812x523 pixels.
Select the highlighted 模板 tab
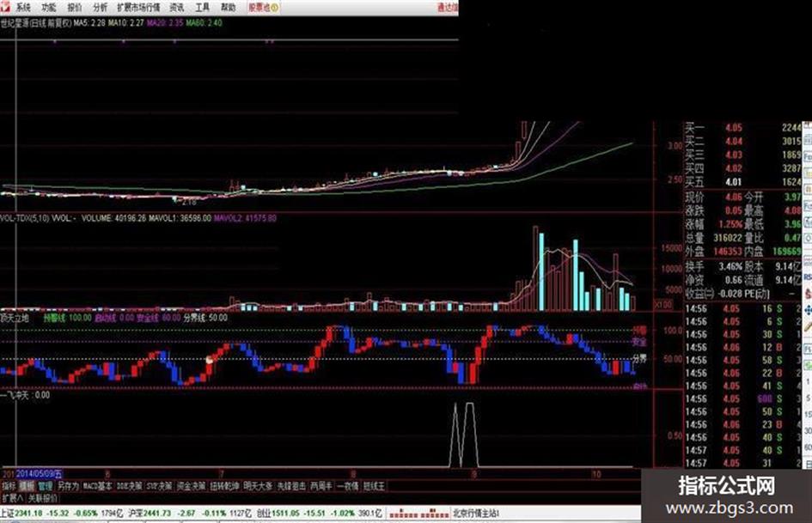tap(27, 486)
